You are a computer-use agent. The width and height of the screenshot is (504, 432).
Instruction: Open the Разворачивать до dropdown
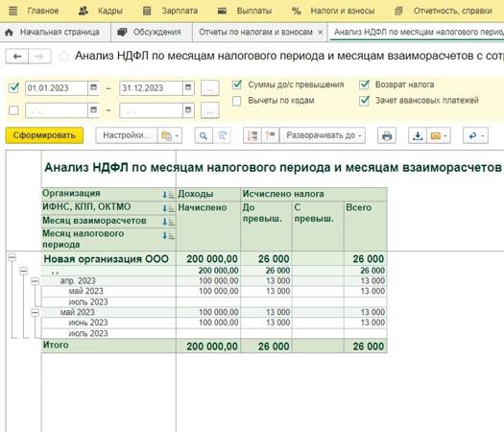point(323,135)
